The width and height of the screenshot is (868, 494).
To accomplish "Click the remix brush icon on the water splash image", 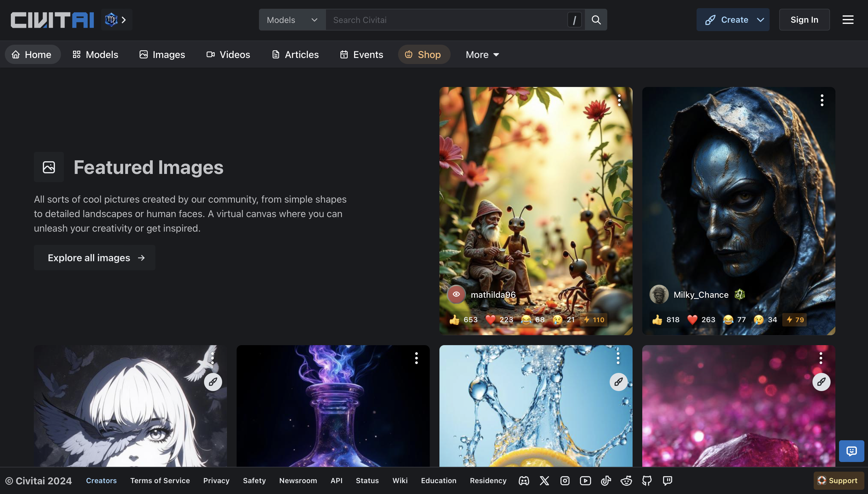I will coord(618,382).
